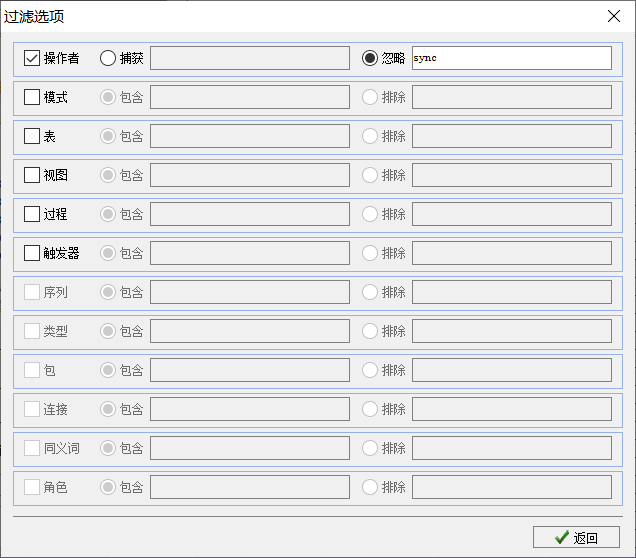The image size is (636, 558).
Task: Select the 忽略 radio button
Action: tap(370, 58)
